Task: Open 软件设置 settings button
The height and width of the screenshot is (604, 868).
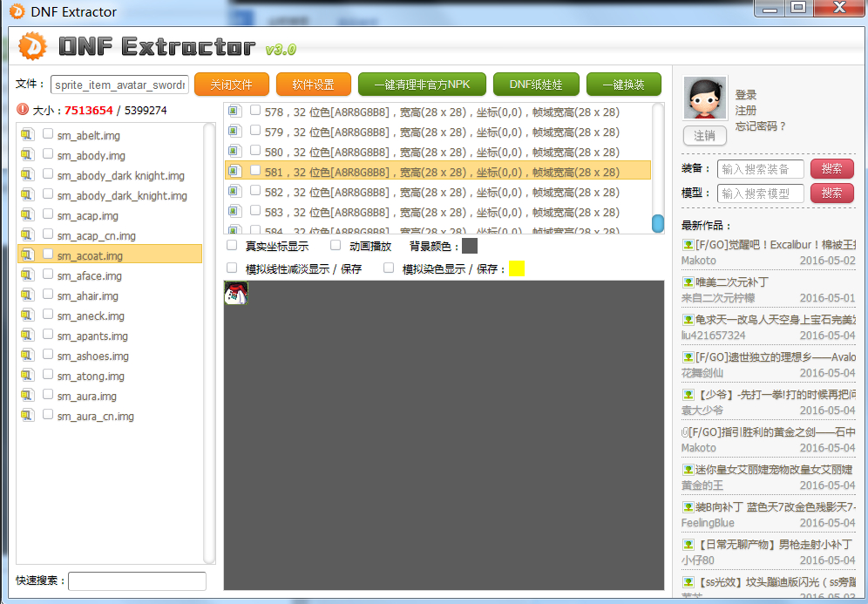Action: 313,85
